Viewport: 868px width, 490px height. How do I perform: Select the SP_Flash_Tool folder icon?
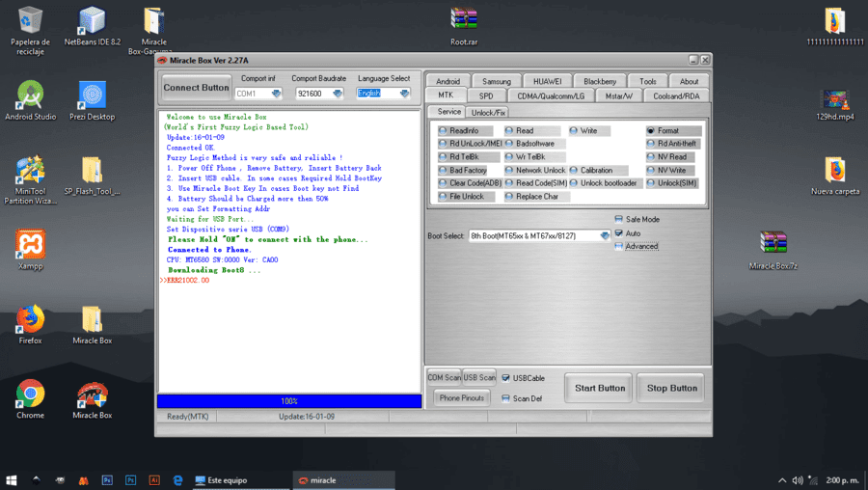click(x=92, y=176)
